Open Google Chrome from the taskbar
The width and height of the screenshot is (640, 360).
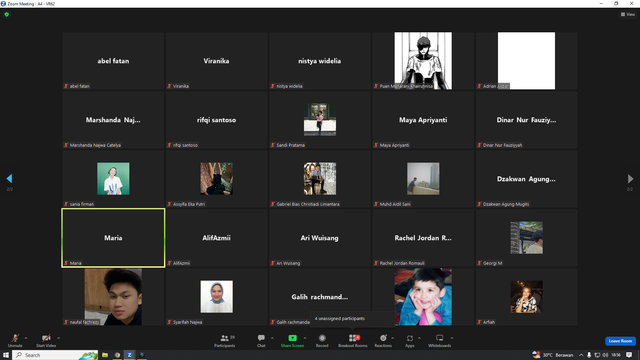click(x=117, y=355)
